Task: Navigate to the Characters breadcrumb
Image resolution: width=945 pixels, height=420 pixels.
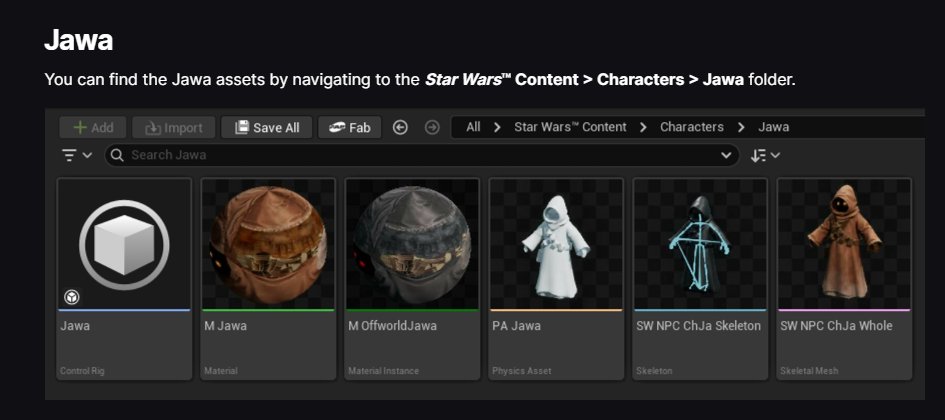Action: (x=692, y=127)
